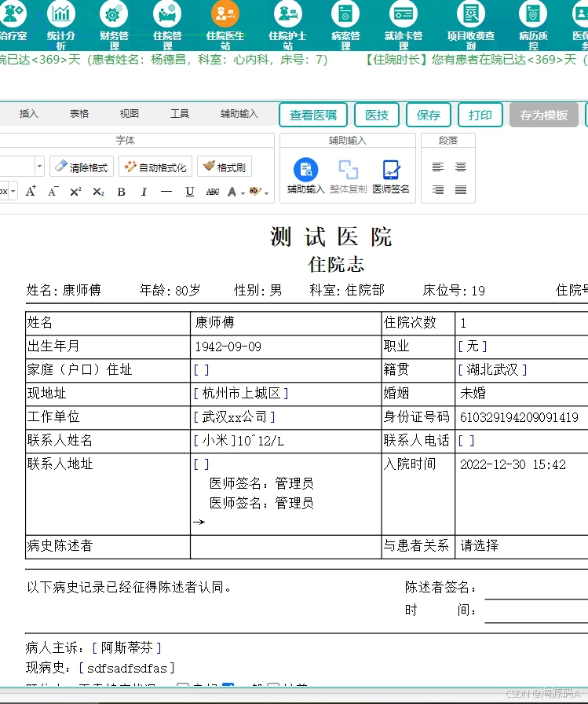Click the empty 病史陈述者 cell
Screen dimensions: 588x704
coord(286,546)
